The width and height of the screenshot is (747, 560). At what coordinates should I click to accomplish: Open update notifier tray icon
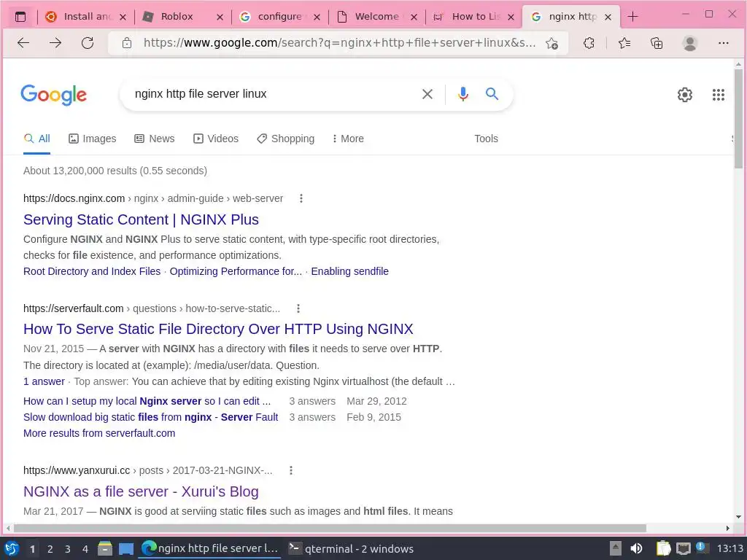click(x=701, y=548)
